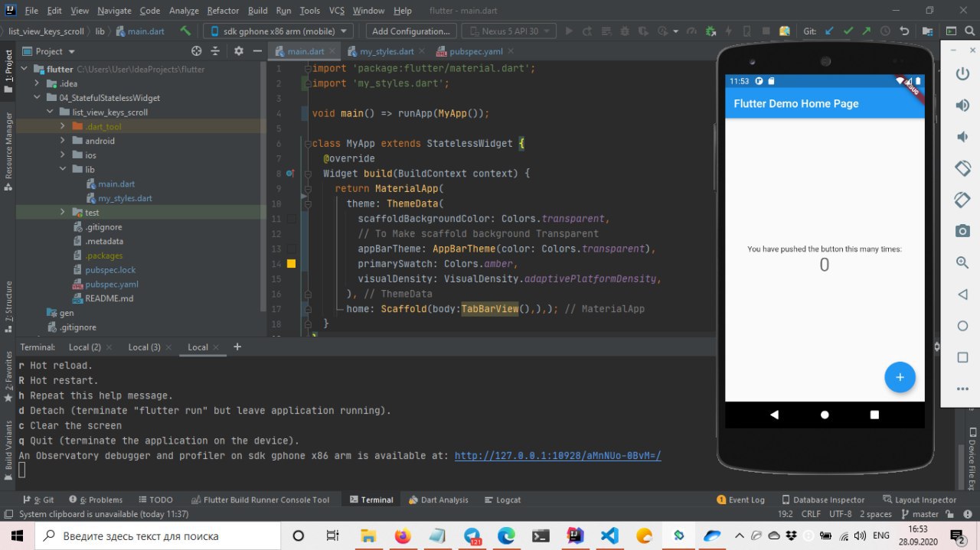Click the amber color swatch in editor gutter
This screenshot has width=980, height=550.
pos(291,264)
